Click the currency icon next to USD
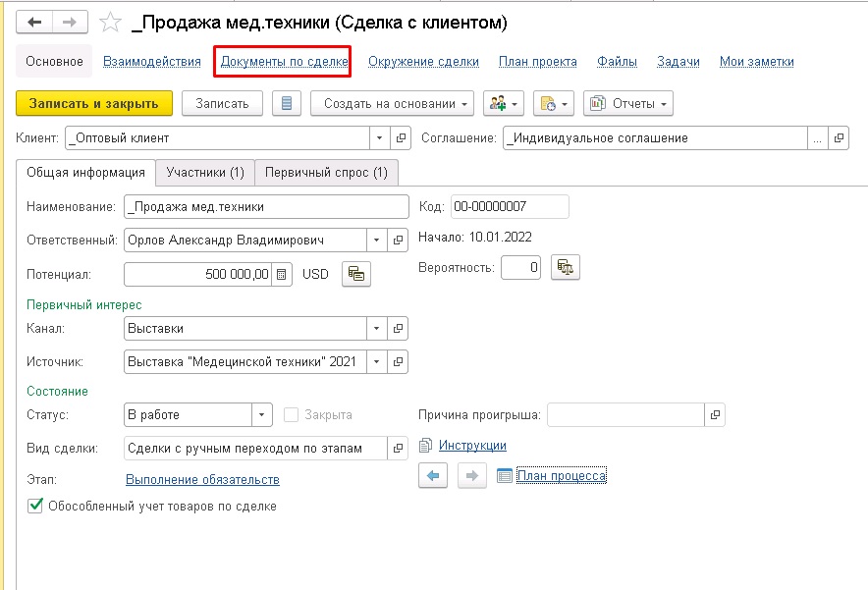 coord(355,274)
